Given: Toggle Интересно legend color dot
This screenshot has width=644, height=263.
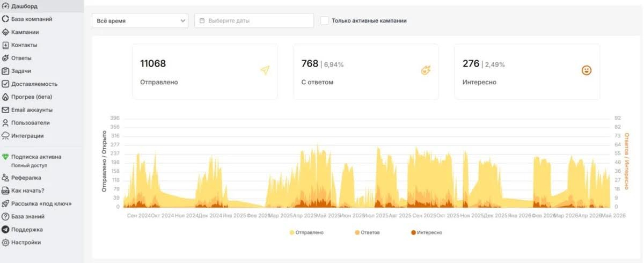Looking at the screenshot, I should coord(413,232).
